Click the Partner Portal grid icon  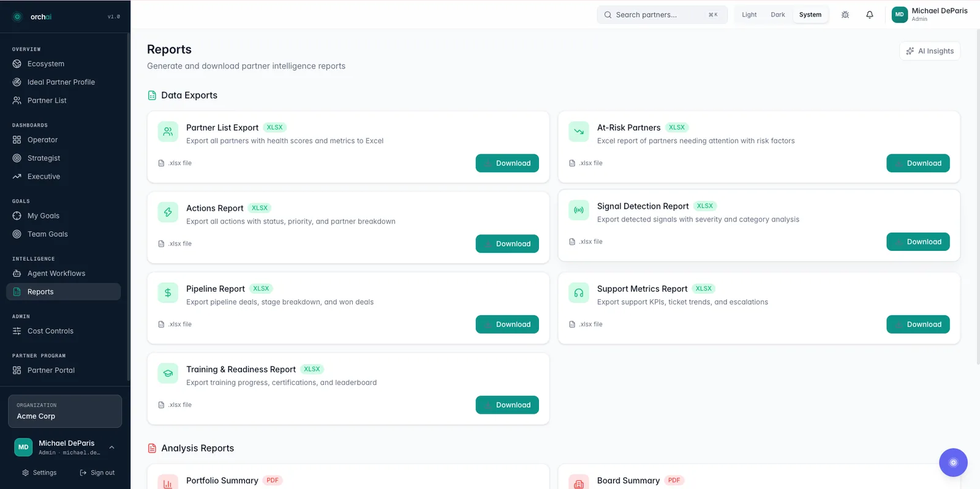tap(17, 370)
